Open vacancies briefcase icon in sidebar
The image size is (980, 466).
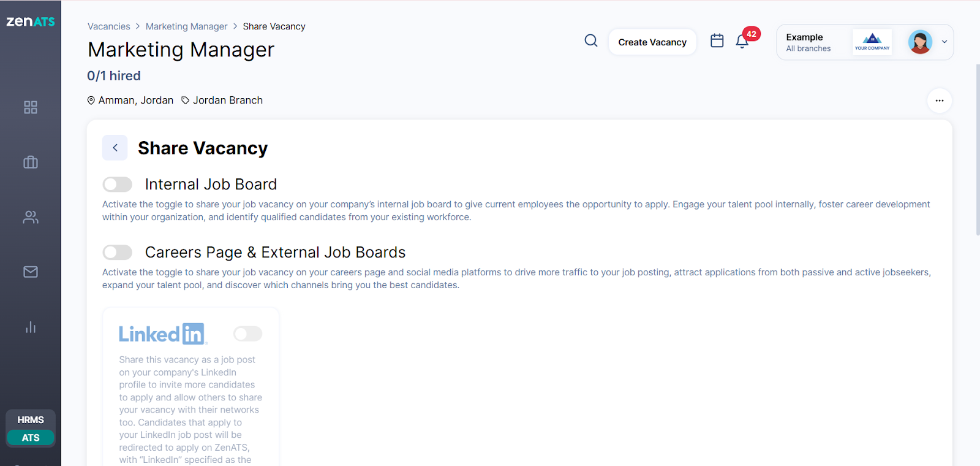[x=31, y=162]
